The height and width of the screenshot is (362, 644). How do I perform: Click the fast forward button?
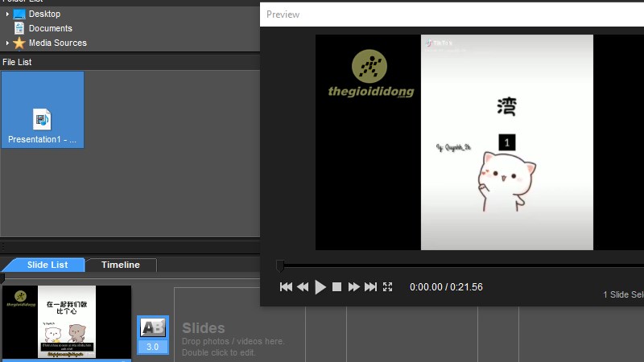tap(353, 287)
